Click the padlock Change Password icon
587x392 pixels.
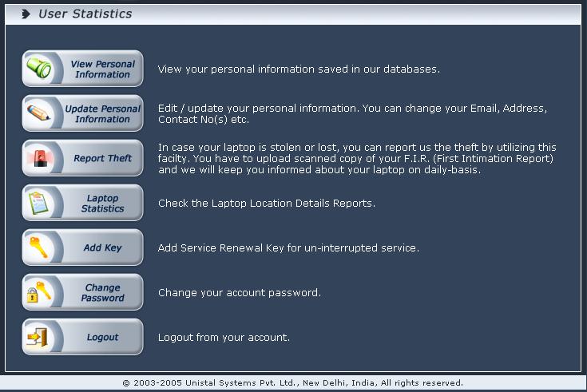[39, 292]
